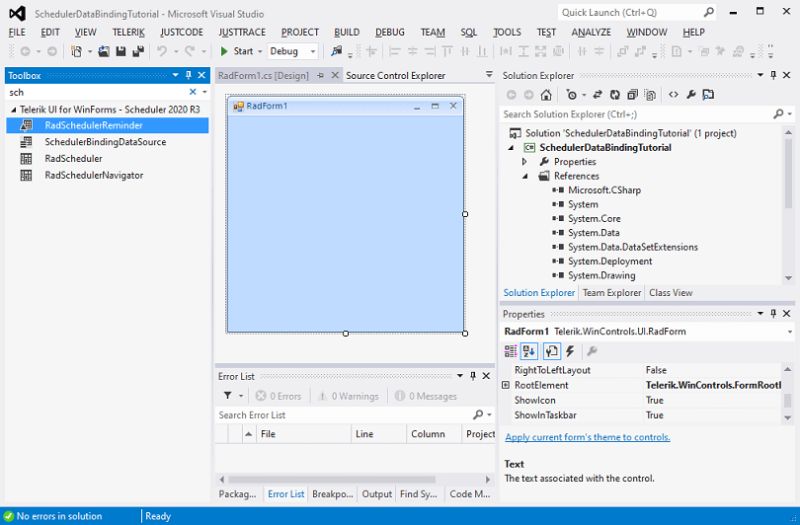The width and height of the screenshot is (800, 525).
Task: Open the BUILD menu
Action: point(347,32)
